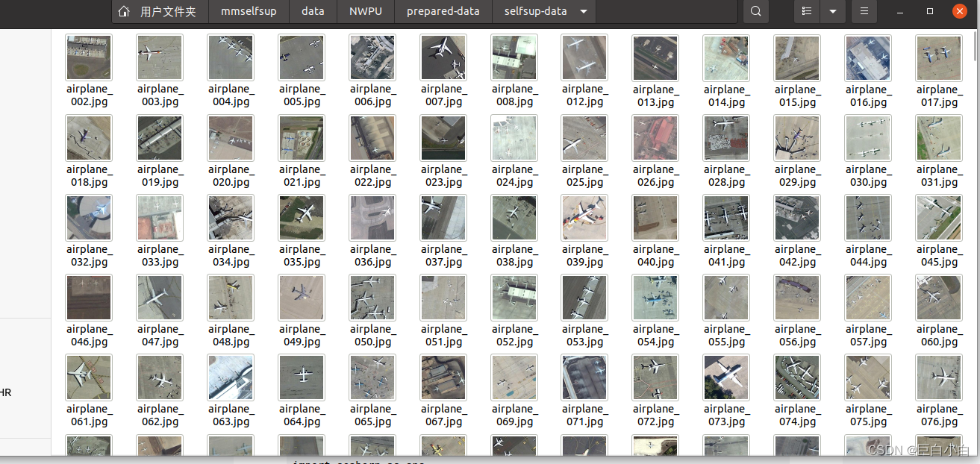The width and height of the screenshot is (980, 464).
Task: Click the file name airplane_031.jpg
Action: tap(939, 175)
